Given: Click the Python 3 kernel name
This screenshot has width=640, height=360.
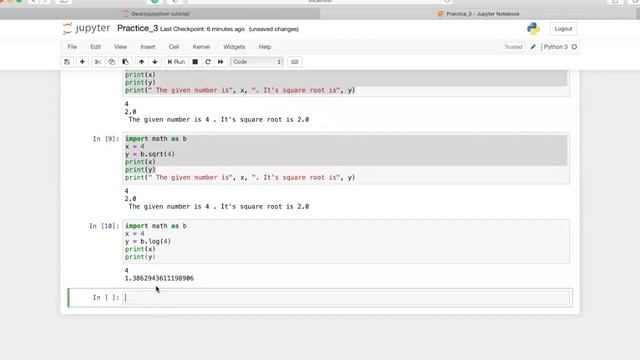Looking at the screenshot, I should tap(556, 47).
